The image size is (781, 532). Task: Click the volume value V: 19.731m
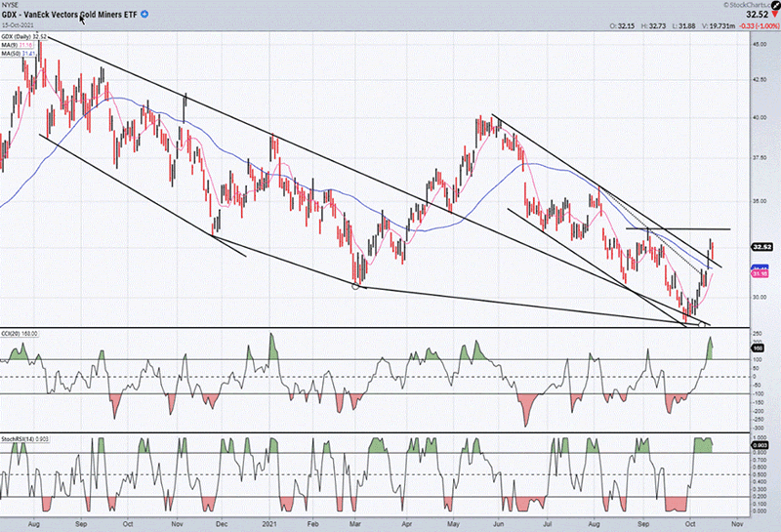pos(719,26)
